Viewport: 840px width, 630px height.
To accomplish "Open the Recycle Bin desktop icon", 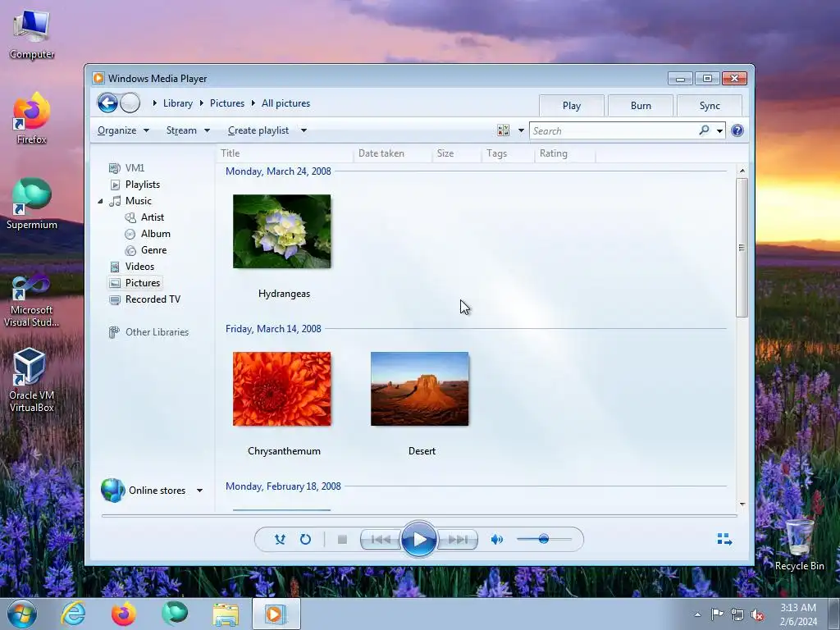I will pos(799,544).
